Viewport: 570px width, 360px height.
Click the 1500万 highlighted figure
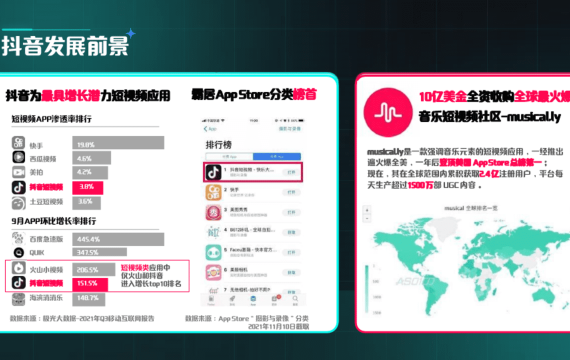421,185
